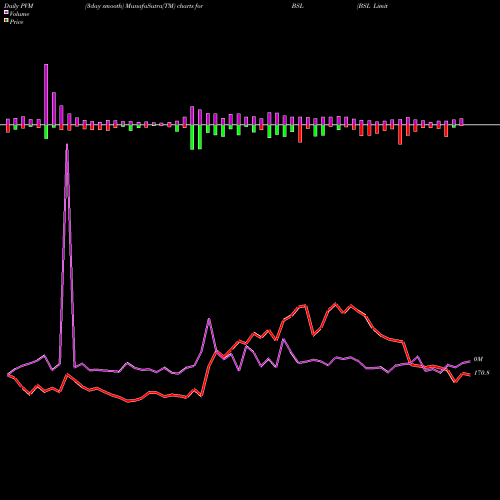Click the tallest magenta volume bar
Image resolution: width=500 pixels, height=500 pixels.
click(x=46, y=94)
